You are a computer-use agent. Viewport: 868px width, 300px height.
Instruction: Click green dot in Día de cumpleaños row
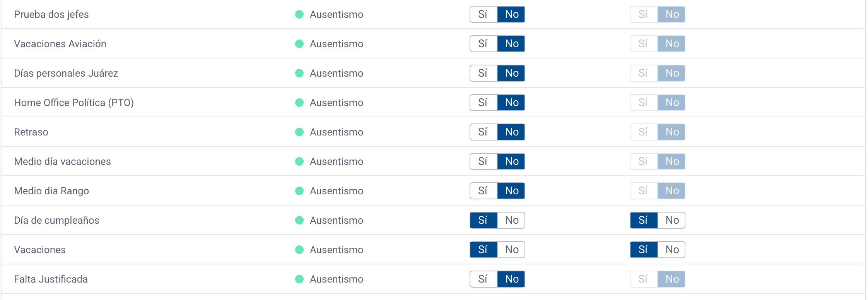(299, 220)
